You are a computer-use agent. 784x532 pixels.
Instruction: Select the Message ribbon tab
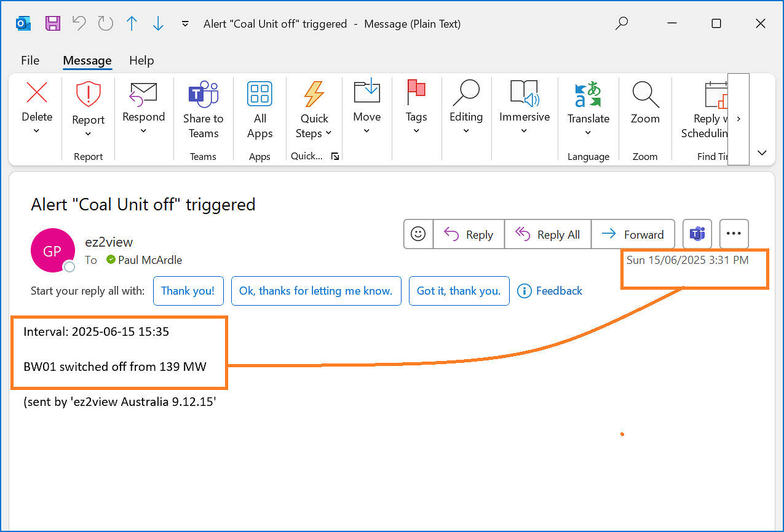(87, 60)
